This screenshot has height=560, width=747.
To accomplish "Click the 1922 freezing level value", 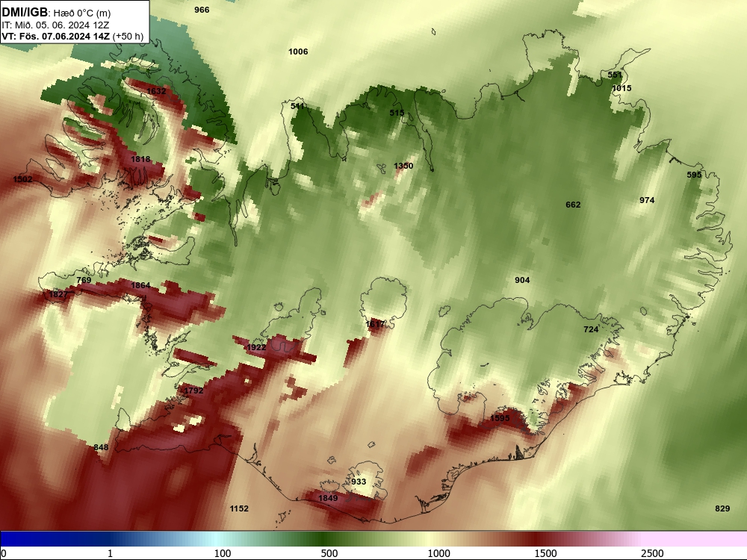I will pyautogui.click(x=256, y=347).
